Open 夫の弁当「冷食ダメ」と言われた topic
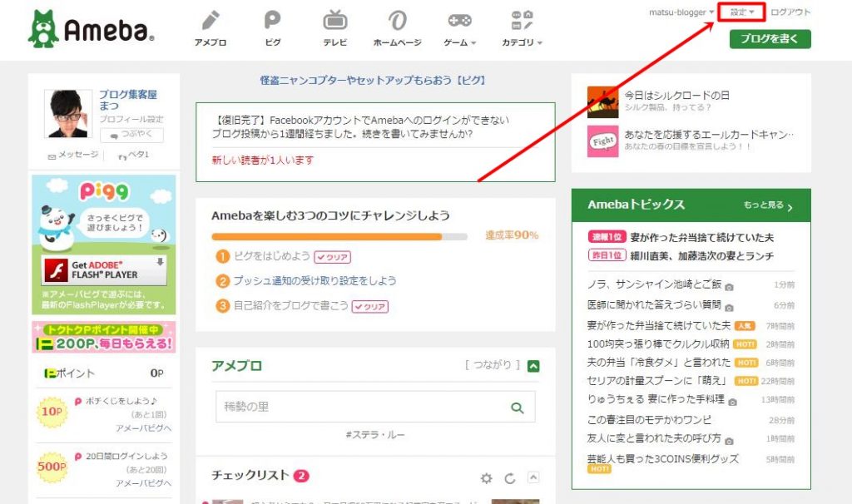Image resolution: width=852 pixels, height=504 pixels. (x=659, y=363)
